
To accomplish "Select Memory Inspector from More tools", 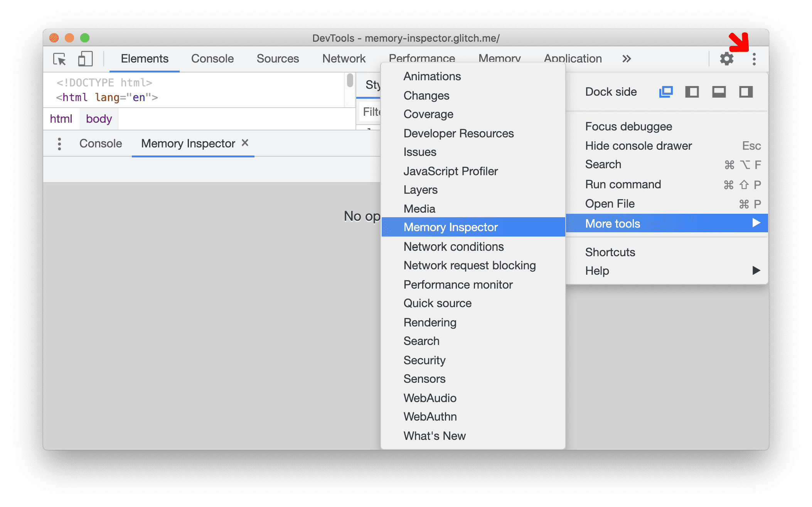I will pos(451,227).
